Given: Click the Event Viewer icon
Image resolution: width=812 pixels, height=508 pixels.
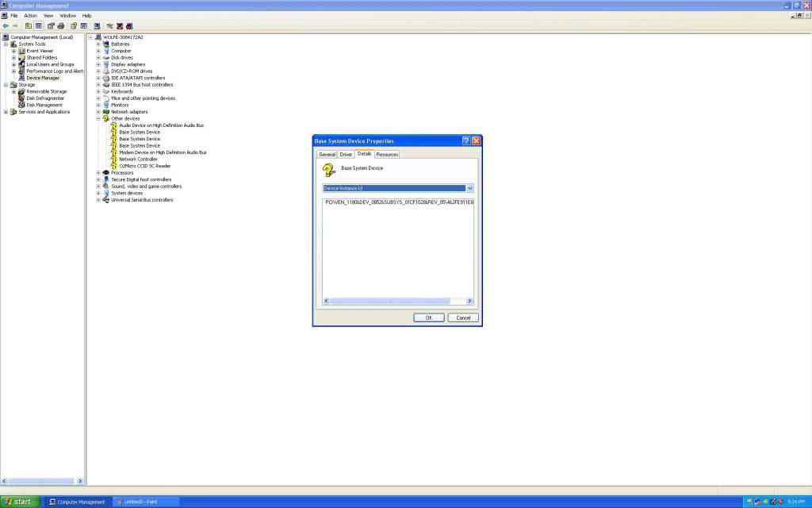Looking at the screenshot, I should coord(21,51).
